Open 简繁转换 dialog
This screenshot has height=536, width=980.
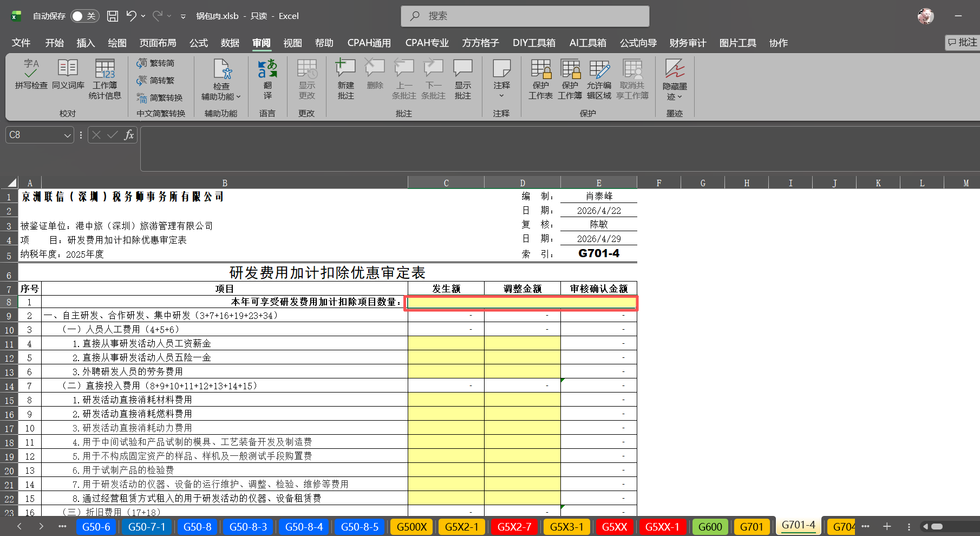coord(160,98)
